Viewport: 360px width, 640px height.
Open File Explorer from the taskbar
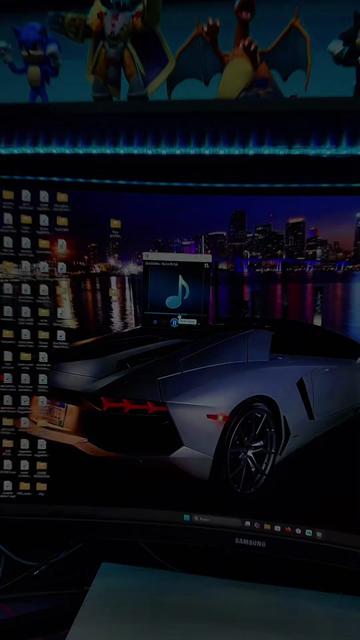pyautogui.click(x=267, y=527)
